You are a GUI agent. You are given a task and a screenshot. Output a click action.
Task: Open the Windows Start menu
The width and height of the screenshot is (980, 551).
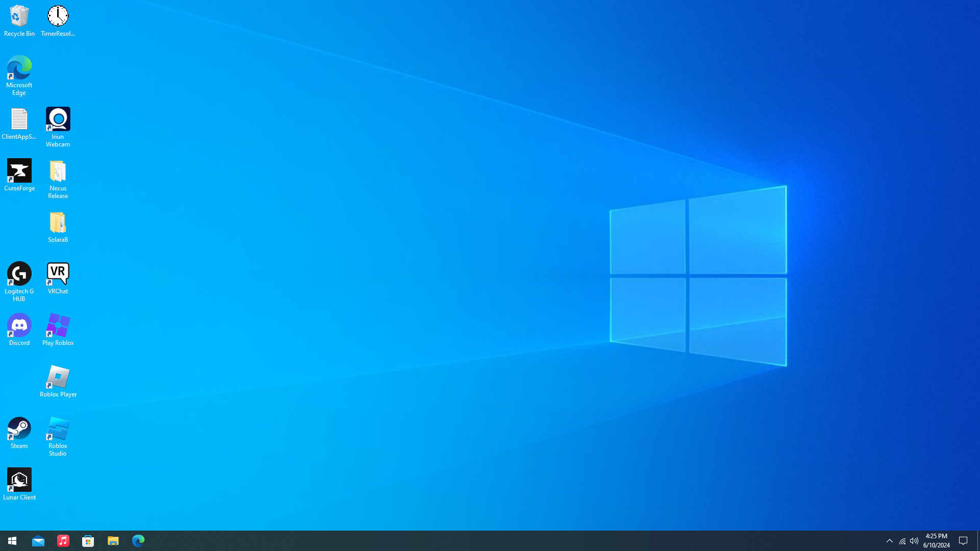12,541
